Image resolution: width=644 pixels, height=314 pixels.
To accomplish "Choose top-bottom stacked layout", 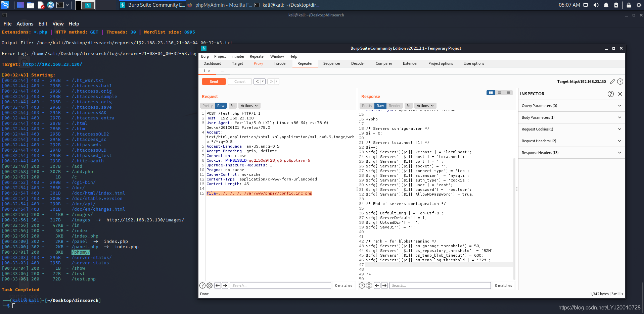I will [x=500, y=93].
